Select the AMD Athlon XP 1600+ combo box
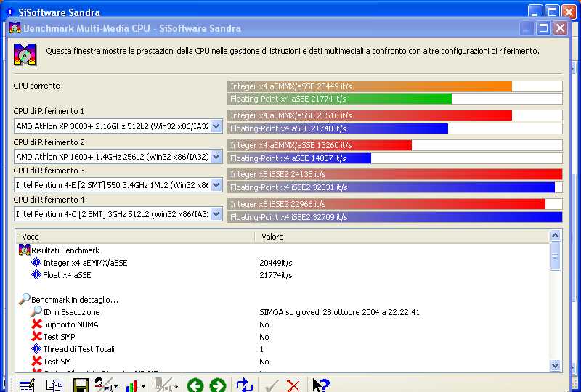 tap(118, 156)
